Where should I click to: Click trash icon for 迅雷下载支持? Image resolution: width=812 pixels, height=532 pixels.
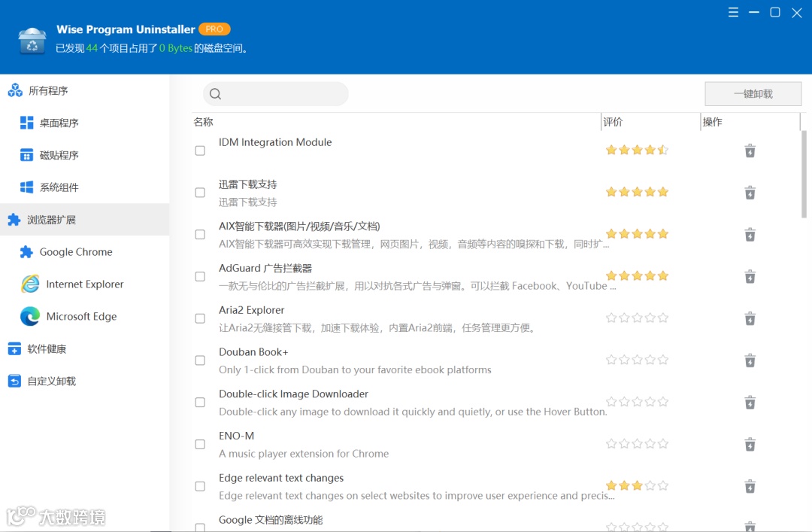tap(750, 193)
